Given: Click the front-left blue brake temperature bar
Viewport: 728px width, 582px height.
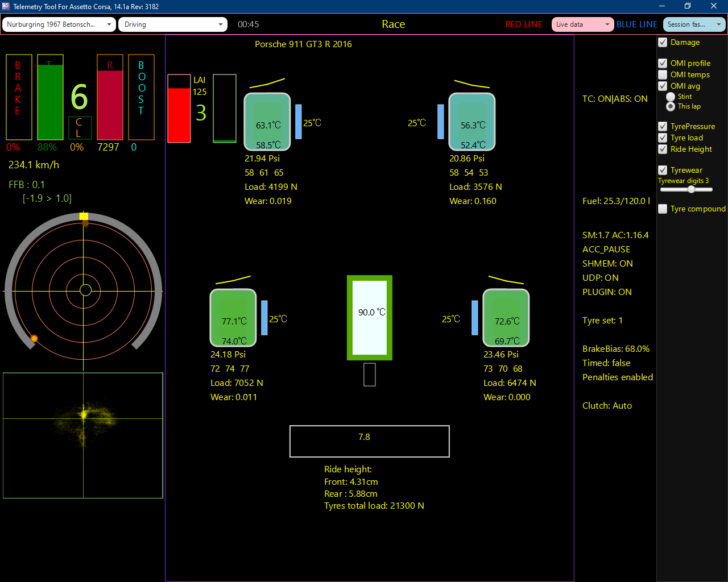Looking at the screenshot, I should tap(299, 122).
